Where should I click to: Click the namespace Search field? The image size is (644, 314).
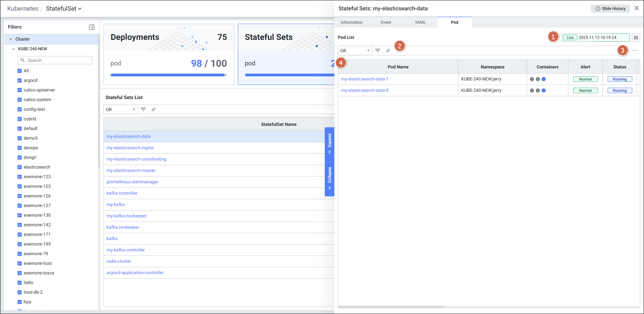point(55,60)
